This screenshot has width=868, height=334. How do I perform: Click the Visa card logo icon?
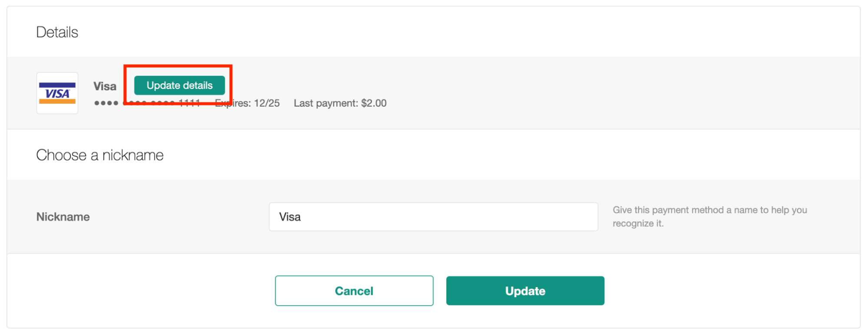point(57,93)
